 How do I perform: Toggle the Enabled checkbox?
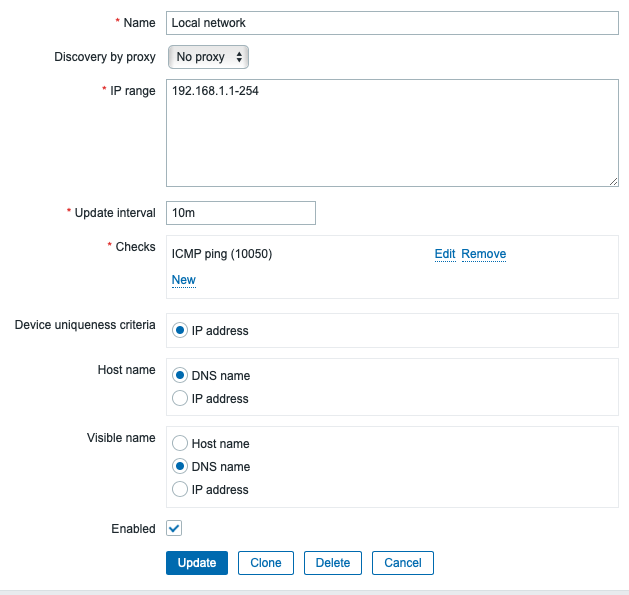click(x=174, y=528)
